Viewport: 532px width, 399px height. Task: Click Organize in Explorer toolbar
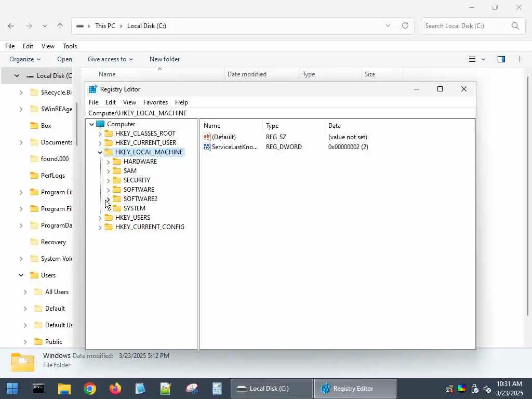click(x=25, y=59)
